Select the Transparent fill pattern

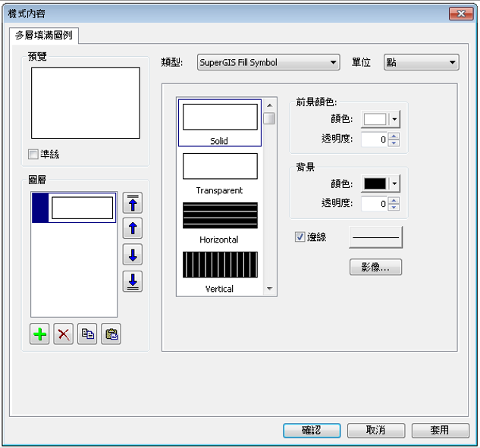pyautogui.click(x=220, y=173)
